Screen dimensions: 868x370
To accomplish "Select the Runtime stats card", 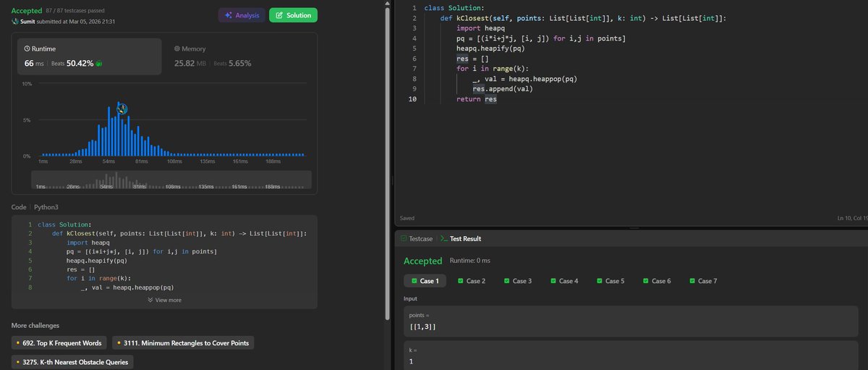I will (90, 56).
